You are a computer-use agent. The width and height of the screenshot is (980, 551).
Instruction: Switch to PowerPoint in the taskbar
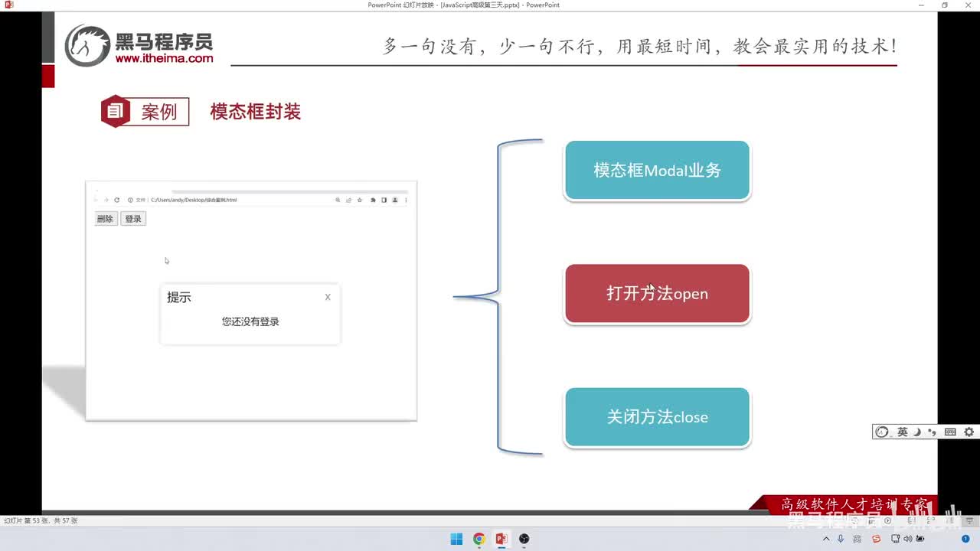point(501,539)
